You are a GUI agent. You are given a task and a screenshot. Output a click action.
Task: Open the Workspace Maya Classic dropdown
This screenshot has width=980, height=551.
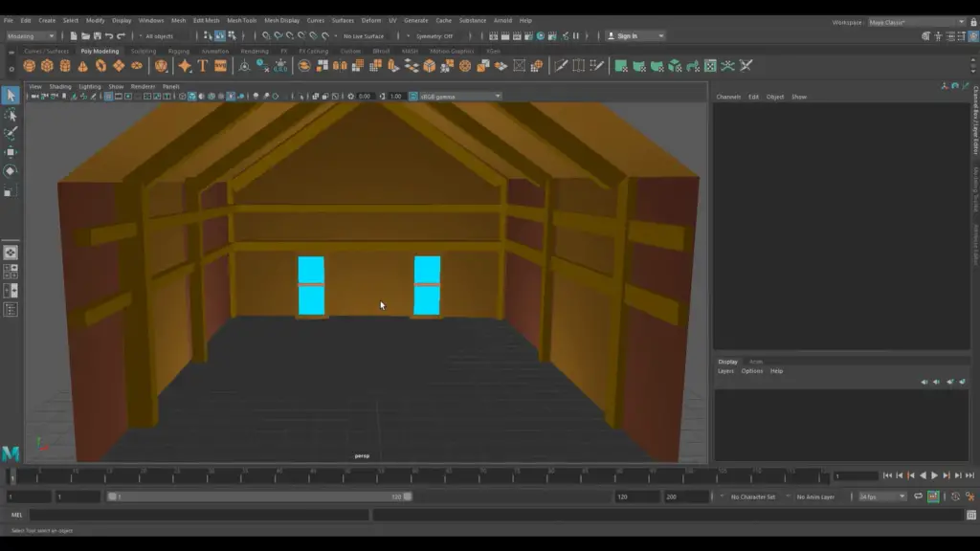914,22
